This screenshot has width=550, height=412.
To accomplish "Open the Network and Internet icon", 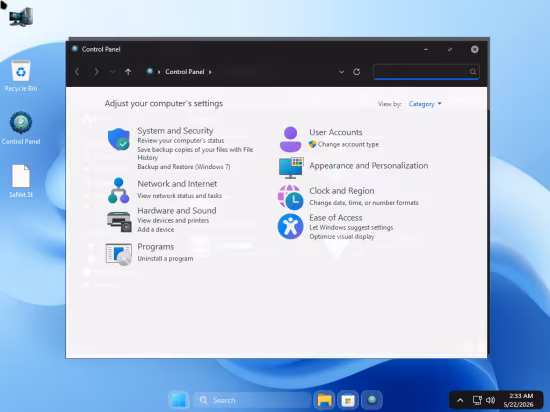I will tap(119, 190).
